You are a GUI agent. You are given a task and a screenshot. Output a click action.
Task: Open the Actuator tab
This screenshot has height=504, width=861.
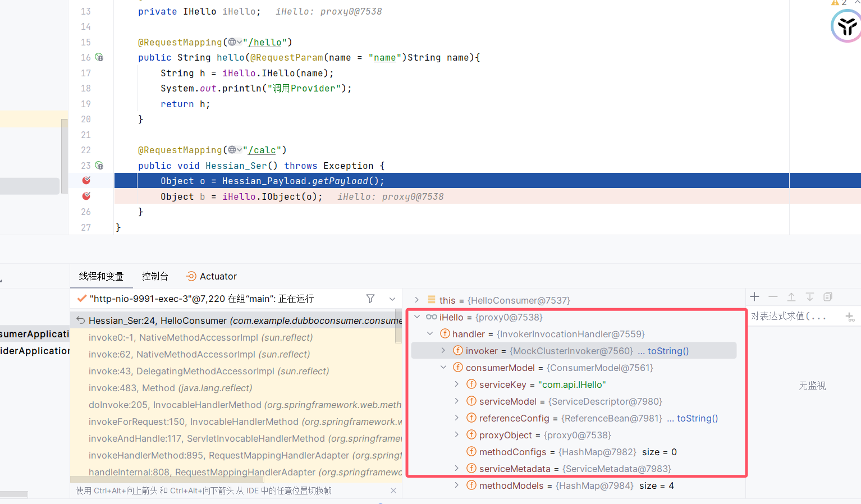(212, 276)
